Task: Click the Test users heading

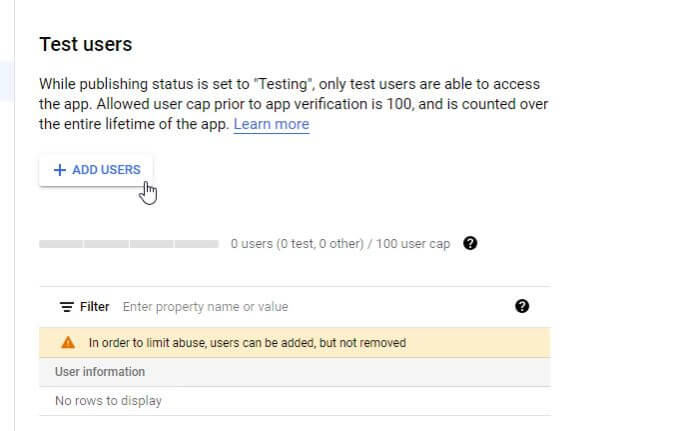Action: (85, 44)
